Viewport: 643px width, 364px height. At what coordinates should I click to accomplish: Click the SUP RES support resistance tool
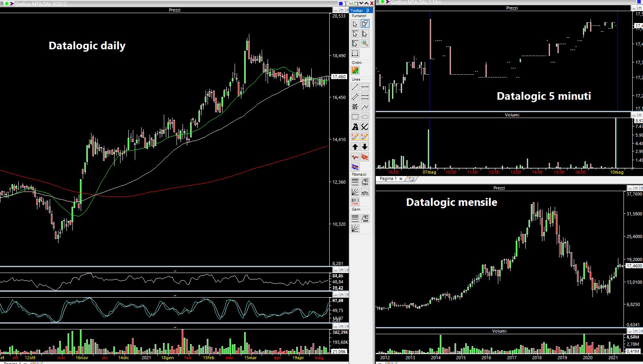click(355, 107)
